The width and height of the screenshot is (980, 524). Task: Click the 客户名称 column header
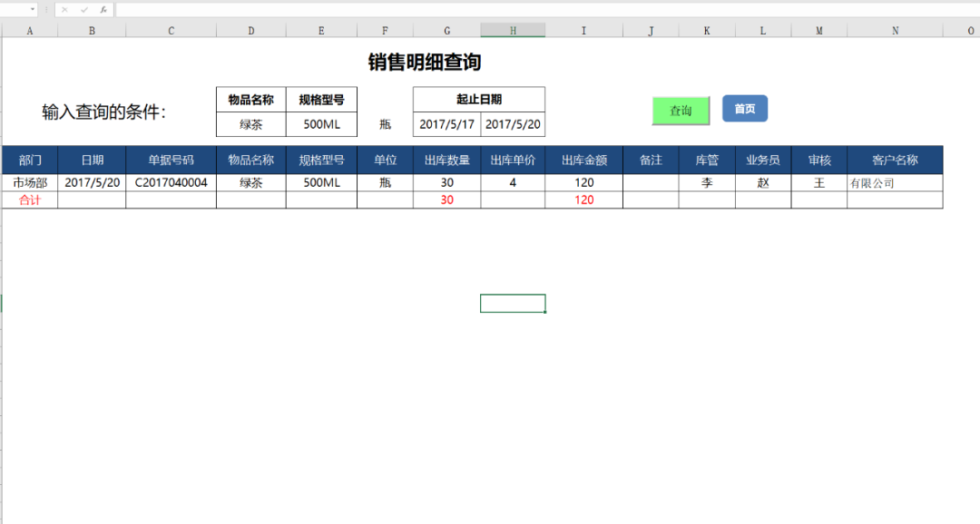(x=895, y=160)
